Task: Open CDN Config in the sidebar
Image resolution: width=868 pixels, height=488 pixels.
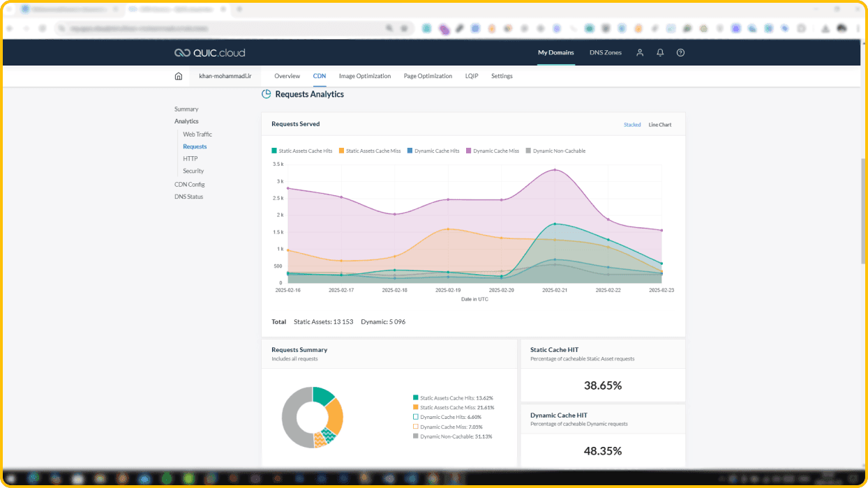Action: point(190,185)
